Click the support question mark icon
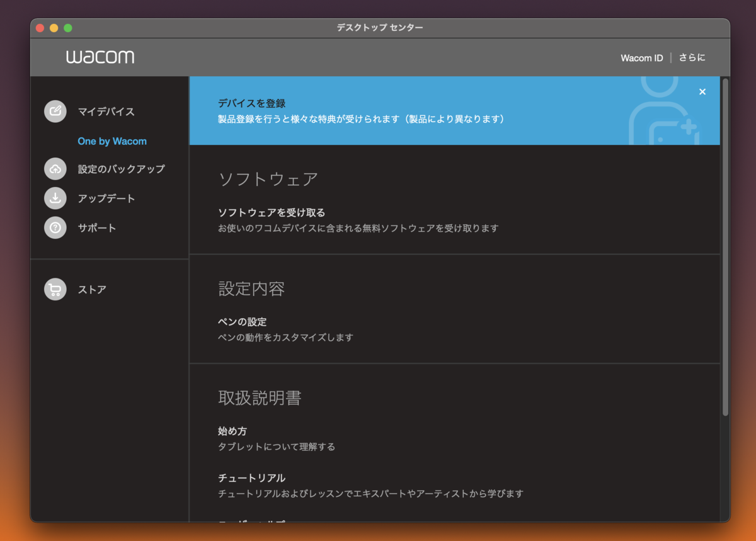This screenshot has height=541, width=756. 55,227
